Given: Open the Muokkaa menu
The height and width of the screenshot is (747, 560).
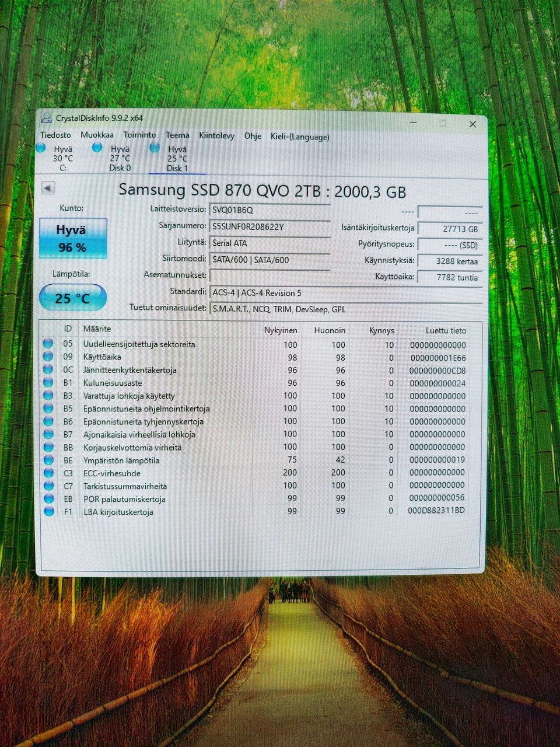Looking at the screenshot, I should click(x=97, y=135).
